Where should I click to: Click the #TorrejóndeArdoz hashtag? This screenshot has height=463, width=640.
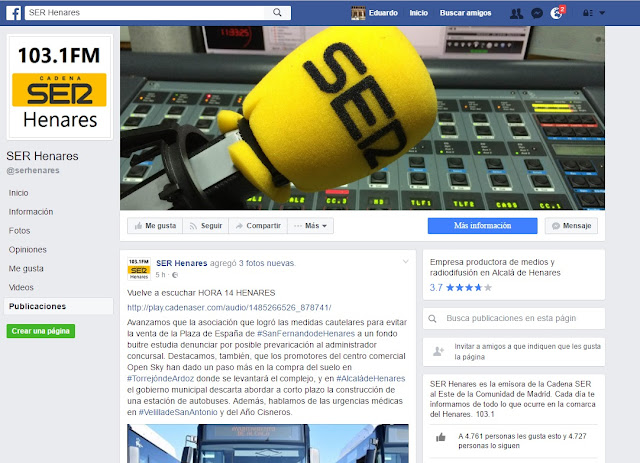click(x=160, y=378)
